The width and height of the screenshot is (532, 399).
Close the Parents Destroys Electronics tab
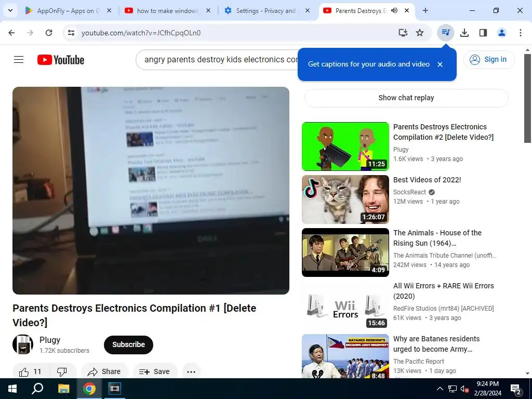pyautogui.click(x=407, y=10)
